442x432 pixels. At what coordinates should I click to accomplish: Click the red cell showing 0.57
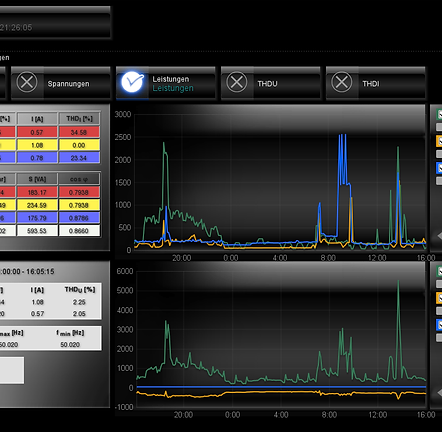point(37,132)
